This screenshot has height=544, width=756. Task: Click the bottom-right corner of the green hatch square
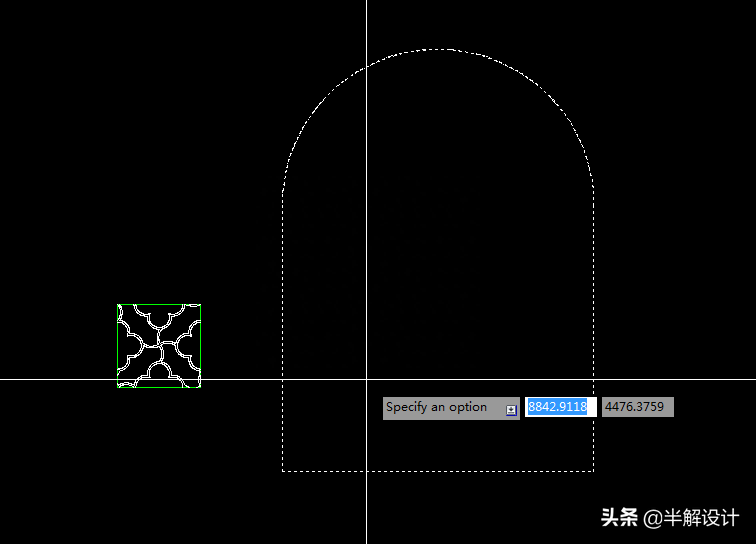pos(201,386)
